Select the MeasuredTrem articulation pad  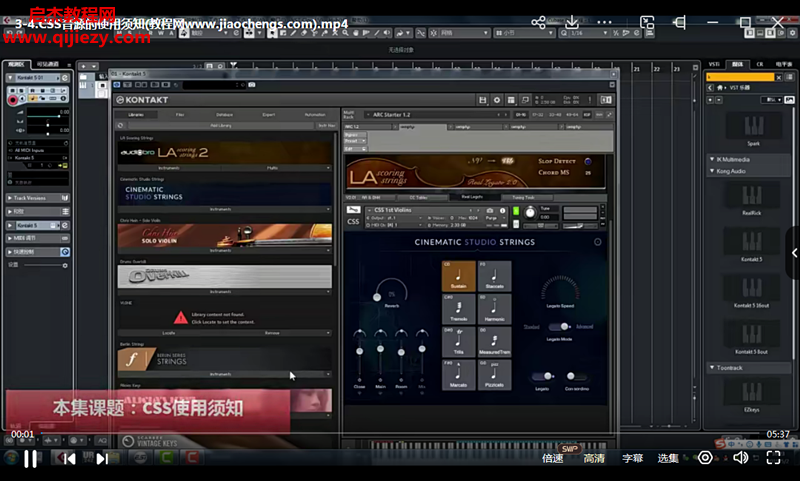pyautogui.click(x=494, y=342)
